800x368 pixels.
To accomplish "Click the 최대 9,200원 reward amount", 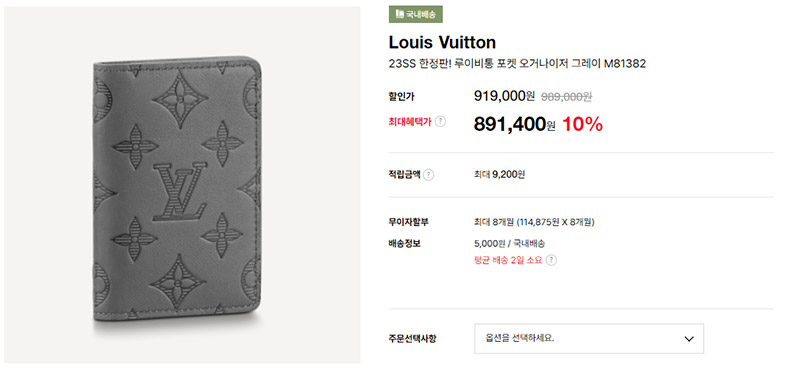I will pyautogui.click(x=499, y=175).
